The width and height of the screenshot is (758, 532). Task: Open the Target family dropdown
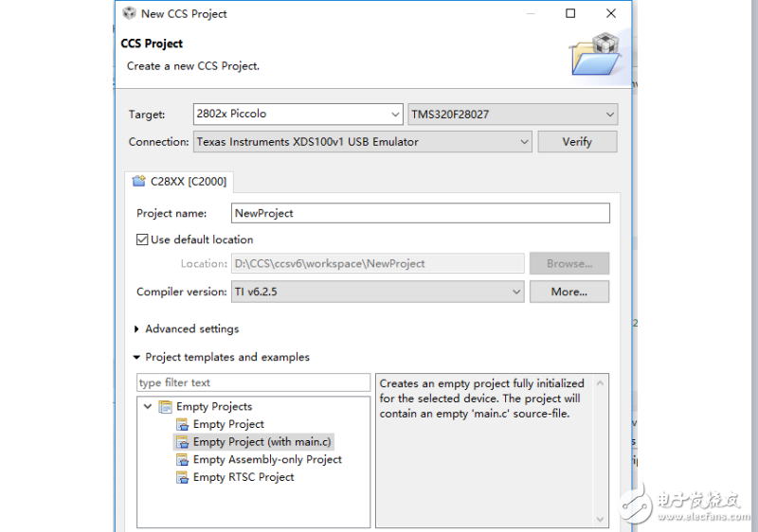pyautogui.click(x=395, y=115)
